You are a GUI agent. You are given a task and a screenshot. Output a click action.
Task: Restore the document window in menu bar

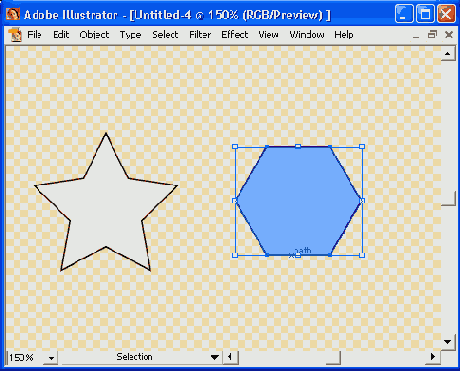[x=432, y=34]
